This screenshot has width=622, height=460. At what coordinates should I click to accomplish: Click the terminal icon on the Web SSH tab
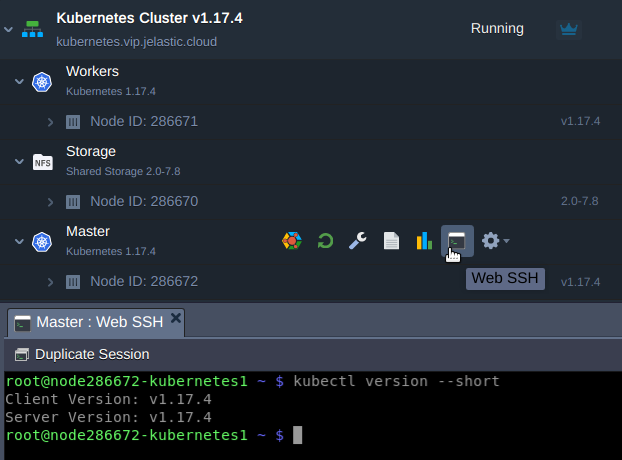[x=22, y=324]
